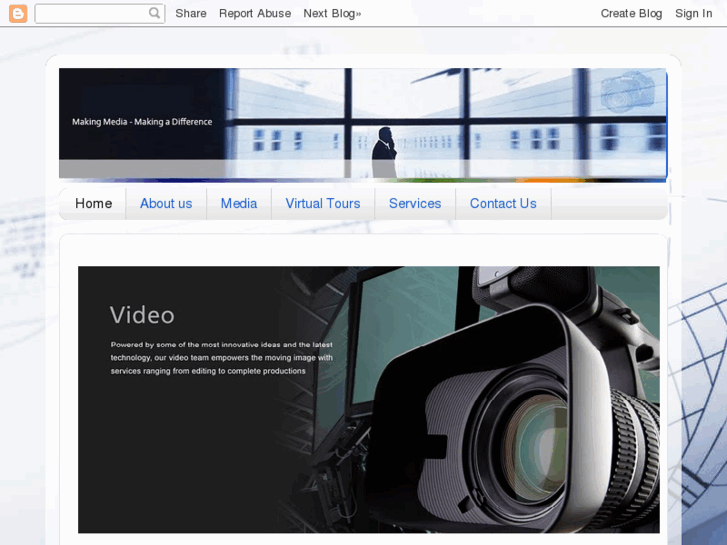Open the Sign In link
The height and width of the screenshot is (545, 727).
click(693, 13)
